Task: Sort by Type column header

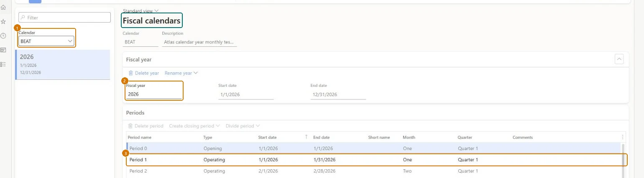Action: pyautogui.click(x=208, y=137)
